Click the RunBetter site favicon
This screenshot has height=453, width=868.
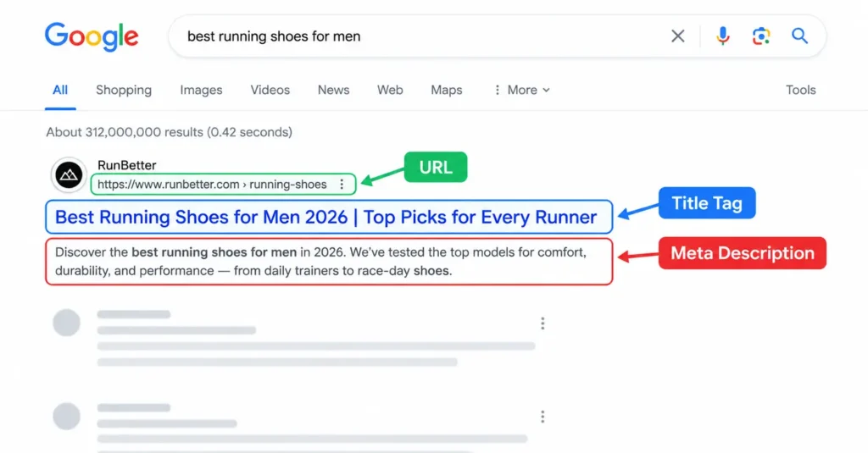(x=69, y=174)
